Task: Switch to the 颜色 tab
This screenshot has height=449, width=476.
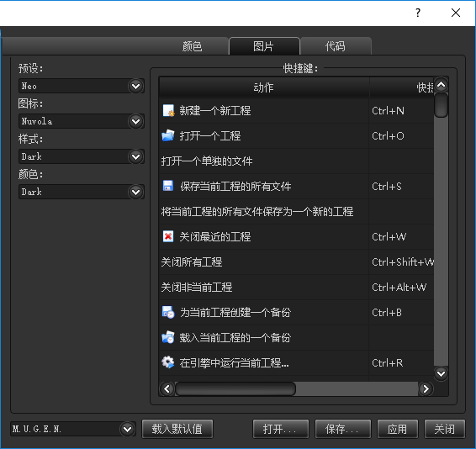Action: click(192, 46)
